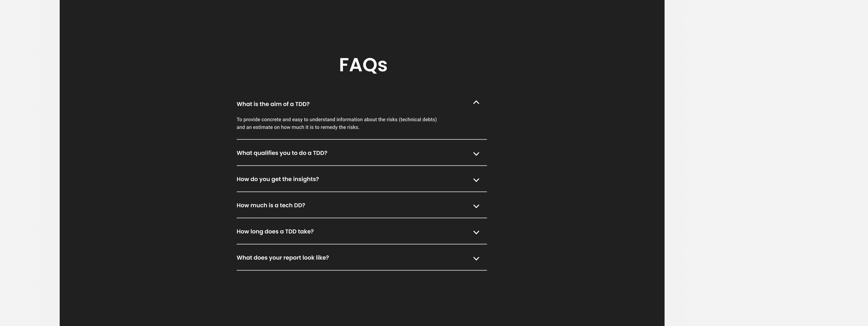Reveal 'What does your report look like?' answer text

click(x=282, y=258)
